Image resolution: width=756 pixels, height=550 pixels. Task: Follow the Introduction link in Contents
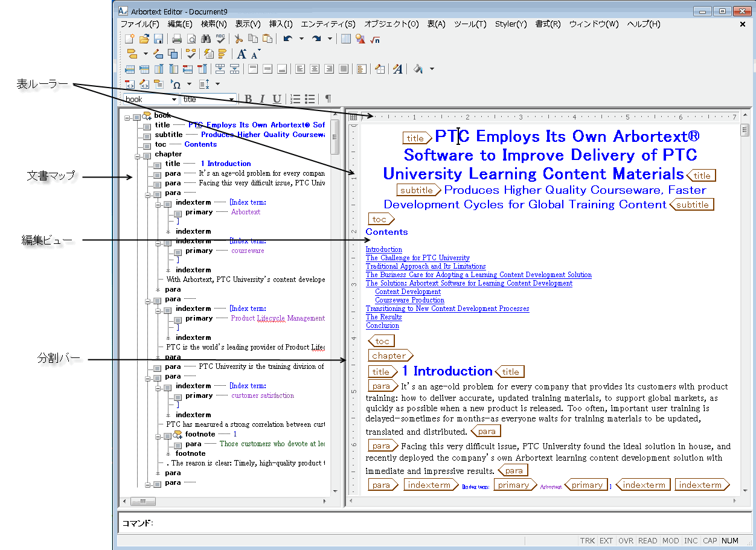coord(384,249)
